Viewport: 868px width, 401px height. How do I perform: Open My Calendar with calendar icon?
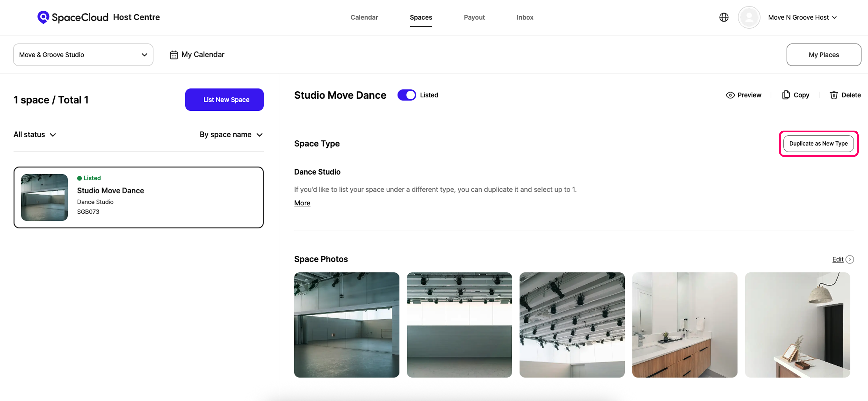pos(197,55)
